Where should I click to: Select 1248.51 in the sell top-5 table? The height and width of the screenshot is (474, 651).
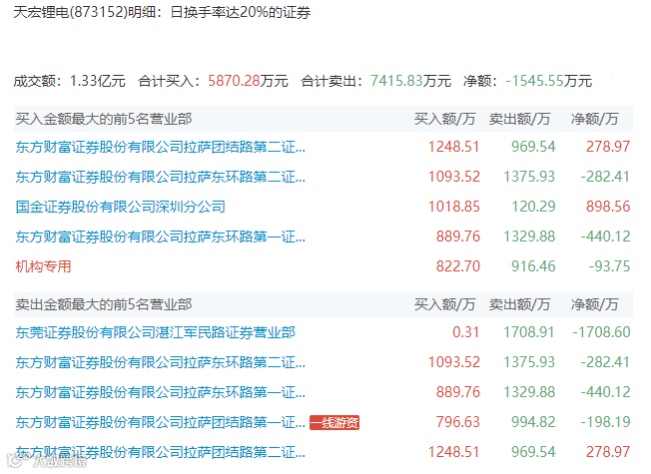pyautogui.click(x=454, y=452)
